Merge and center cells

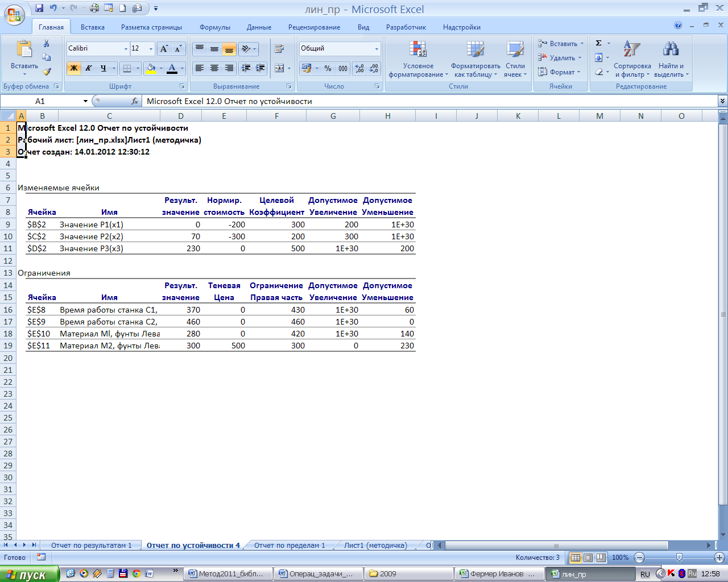pos(279,68)
